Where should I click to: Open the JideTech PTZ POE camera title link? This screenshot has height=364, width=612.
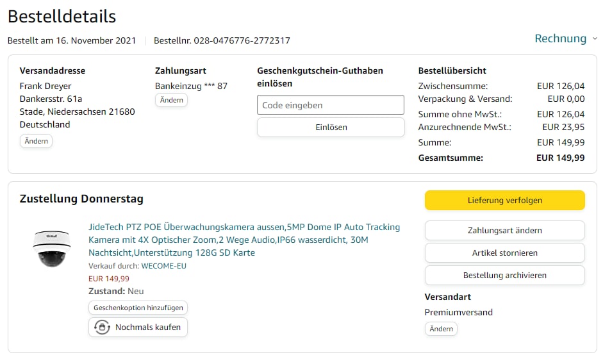pos(244,240)
